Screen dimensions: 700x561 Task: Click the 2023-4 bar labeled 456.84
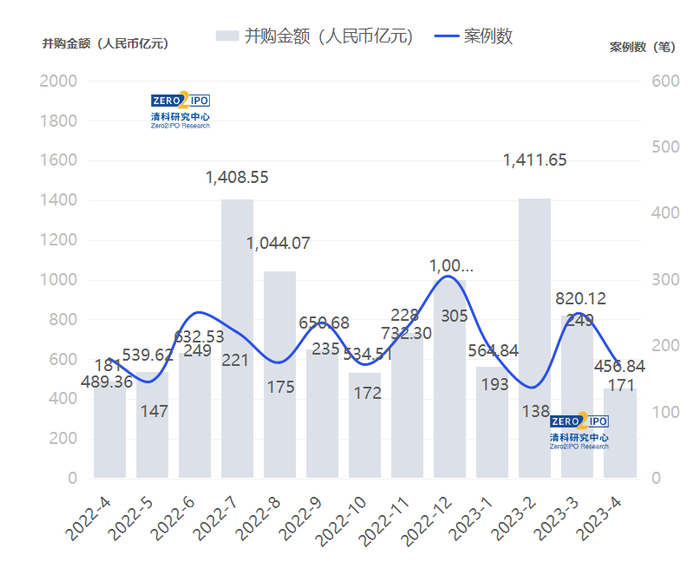(x=620, y=433)
